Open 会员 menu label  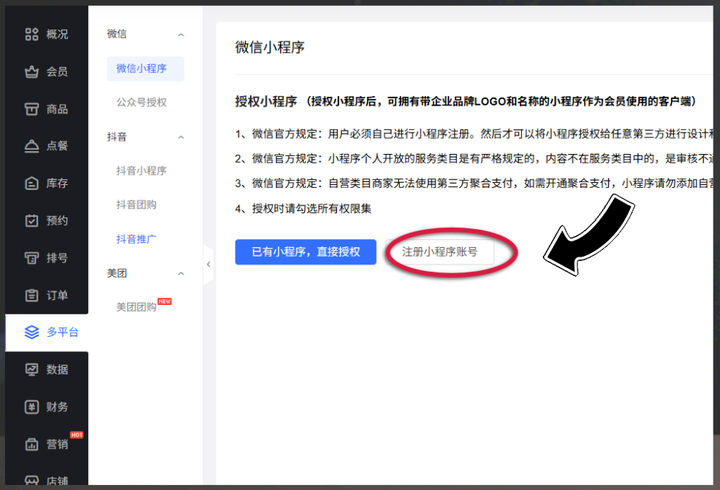point(57,72)
